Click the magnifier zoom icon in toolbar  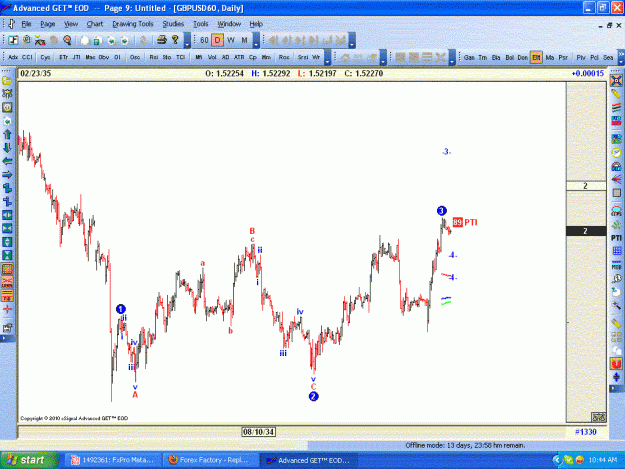67,40
